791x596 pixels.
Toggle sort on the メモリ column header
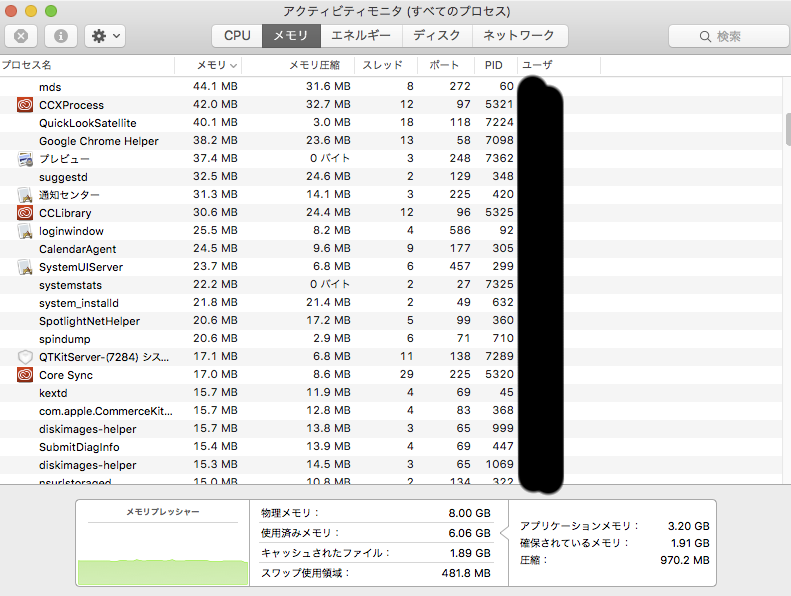point(208,65)
